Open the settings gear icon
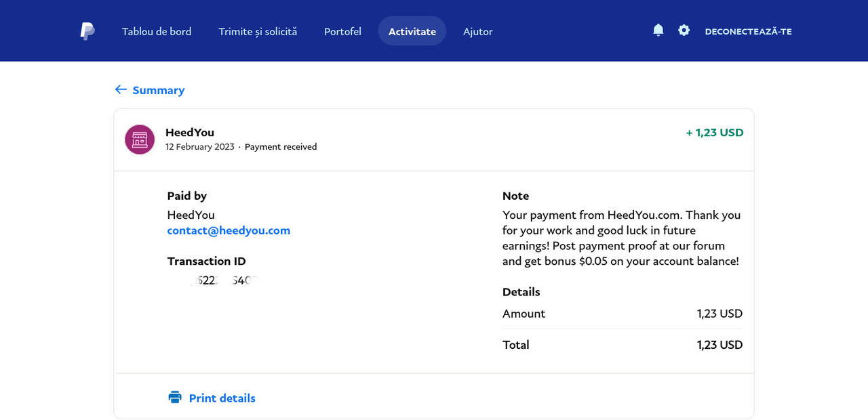 click(x=684, y=30)
